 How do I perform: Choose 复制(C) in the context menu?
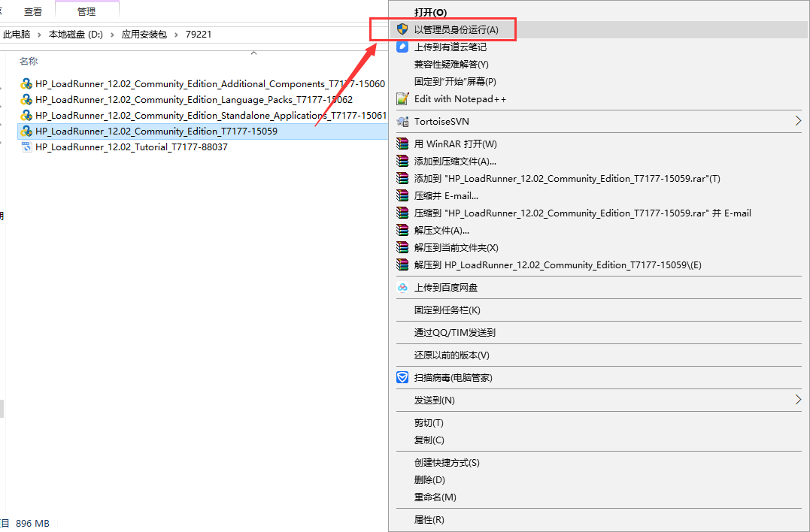599,440
